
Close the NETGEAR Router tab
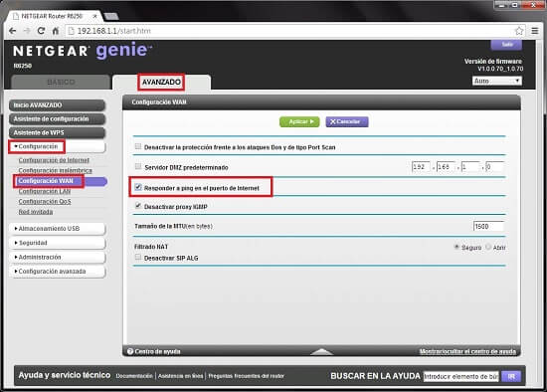click(94, 16)
